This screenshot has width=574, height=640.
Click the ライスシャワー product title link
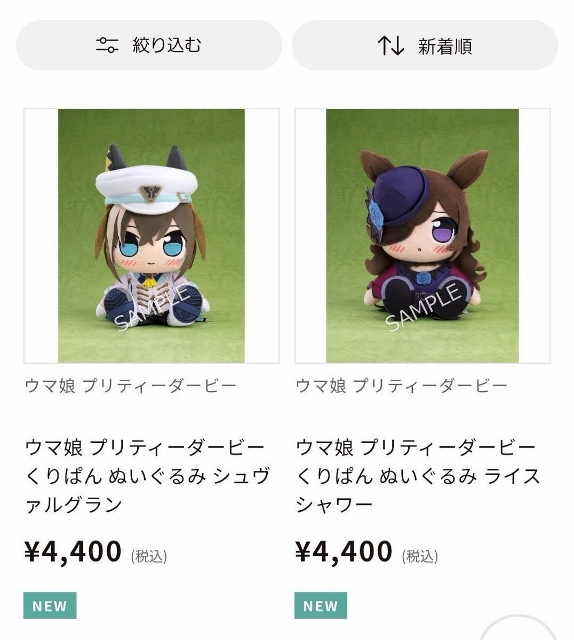(418, 476)
